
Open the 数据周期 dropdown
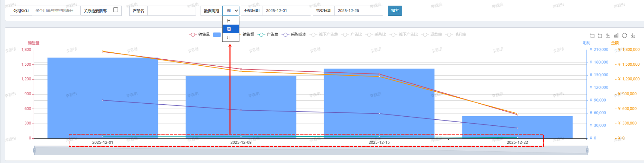(231, 11)
